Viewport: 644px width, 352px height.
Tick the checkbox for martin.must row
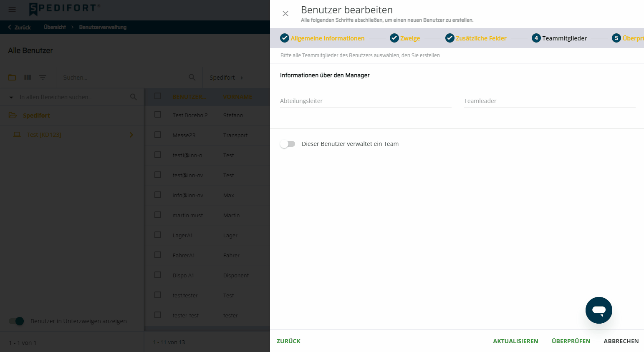158,215
